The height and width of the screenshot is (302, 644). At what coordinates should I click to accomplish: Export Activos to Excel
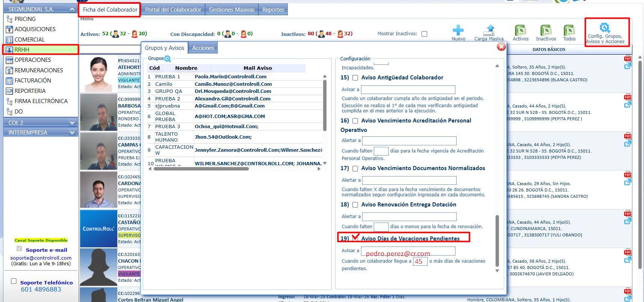tap(520, 30)
